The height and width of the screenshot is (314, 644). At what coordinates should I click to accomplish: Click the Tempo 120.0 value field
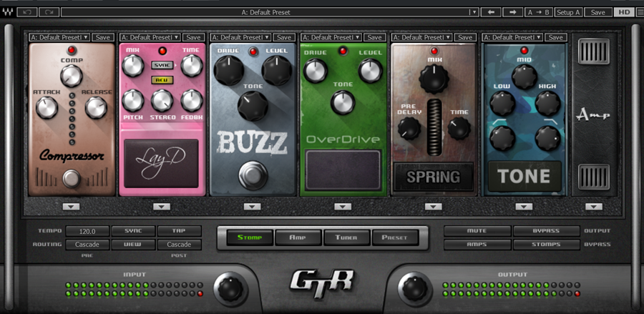click(87, 231)
